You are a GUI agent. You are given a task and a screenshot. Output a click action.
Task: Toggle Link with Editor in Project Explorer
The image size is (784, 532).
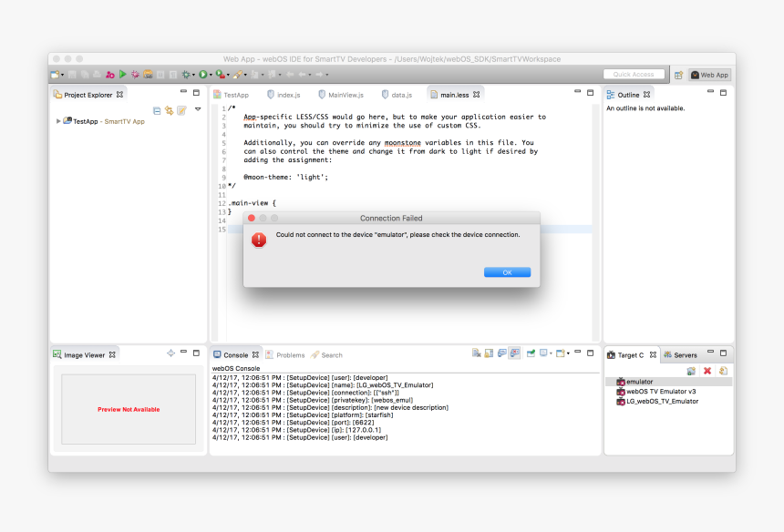tap(169, 110)
